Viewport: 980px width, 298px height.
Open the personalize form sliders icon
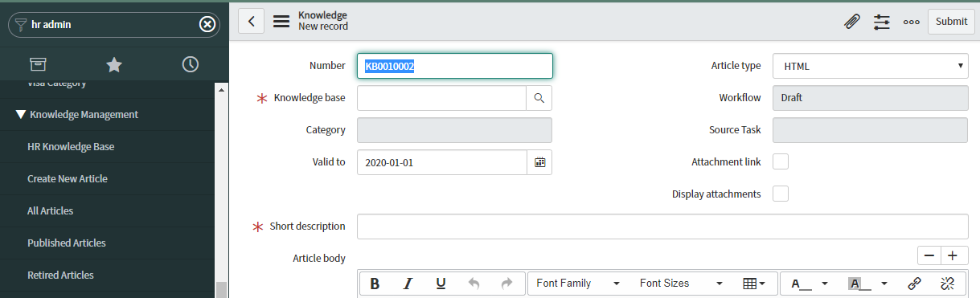click(x=882, y=22)
